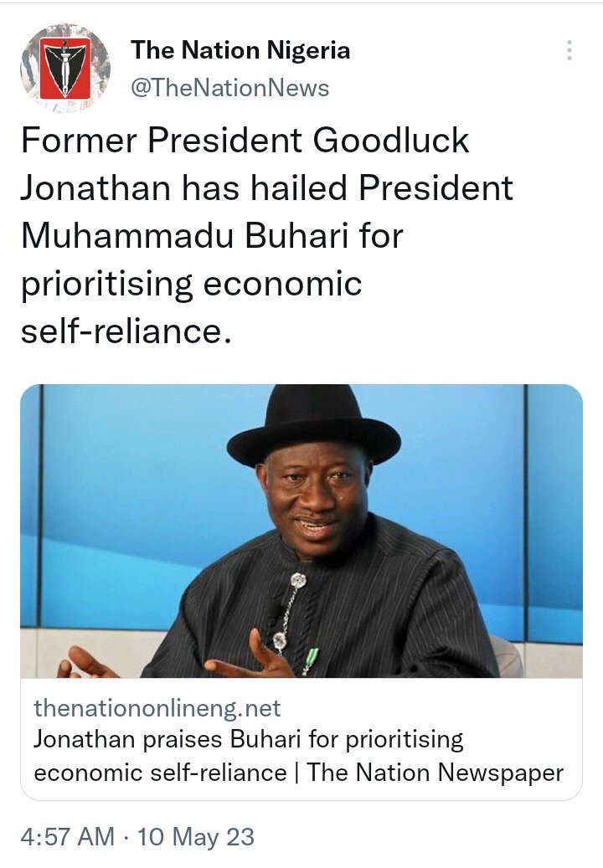Image resolution: width=603 pixels, height=868 pixels.
Task: Click 'self-reliance.' at the tweet's end
Action: point(125,333)
